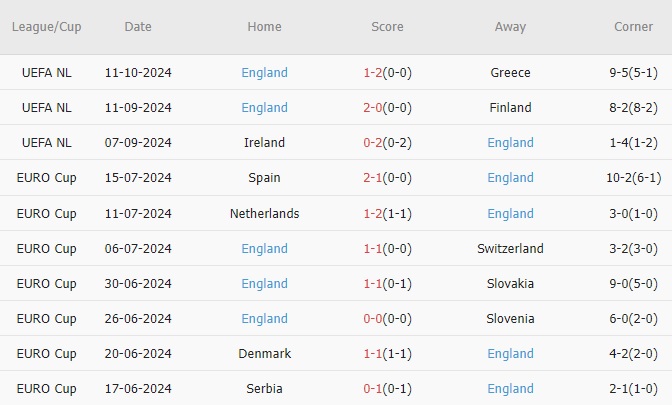Click the Score column header
Screen dimensions: 672x405
click(386, 27)
